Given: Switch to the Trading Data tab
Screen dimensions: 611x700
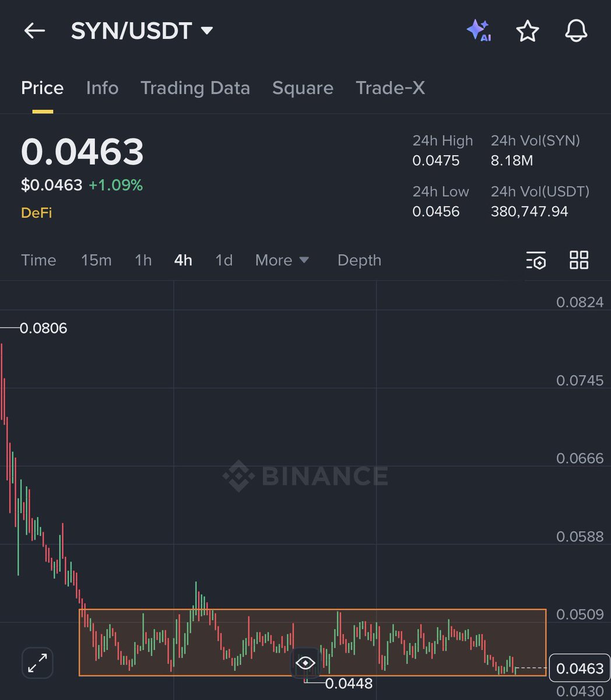Looking at the screenshot, I should coord(195,88).
